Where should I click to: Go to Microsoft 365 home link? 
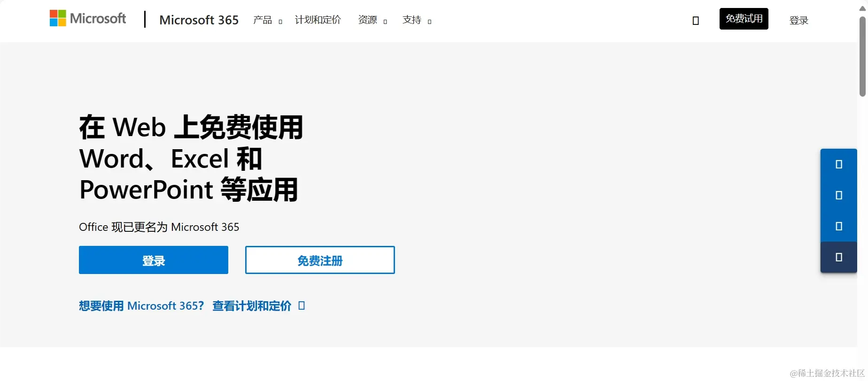[x=199, y=20]
